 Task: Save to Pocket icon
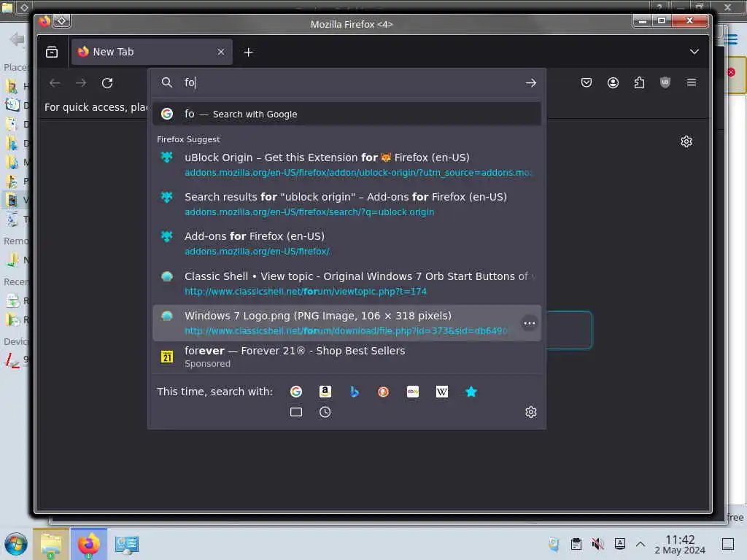[587, 82]
